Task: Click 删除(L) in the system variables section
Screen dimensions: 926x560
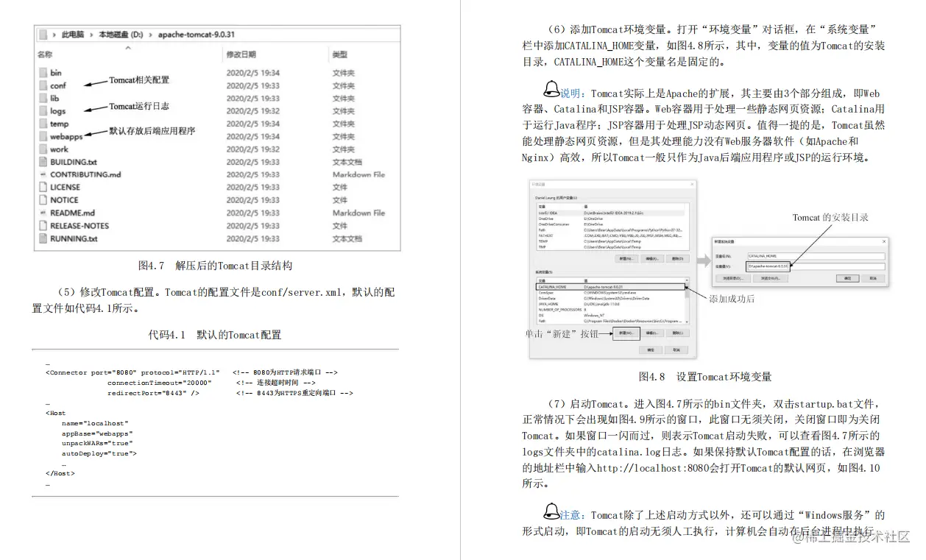Action: tap(678, 333)
